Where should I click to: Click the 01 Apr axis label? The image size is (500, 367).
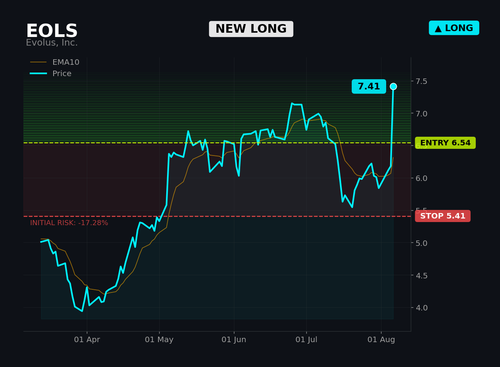coord(87,340)
